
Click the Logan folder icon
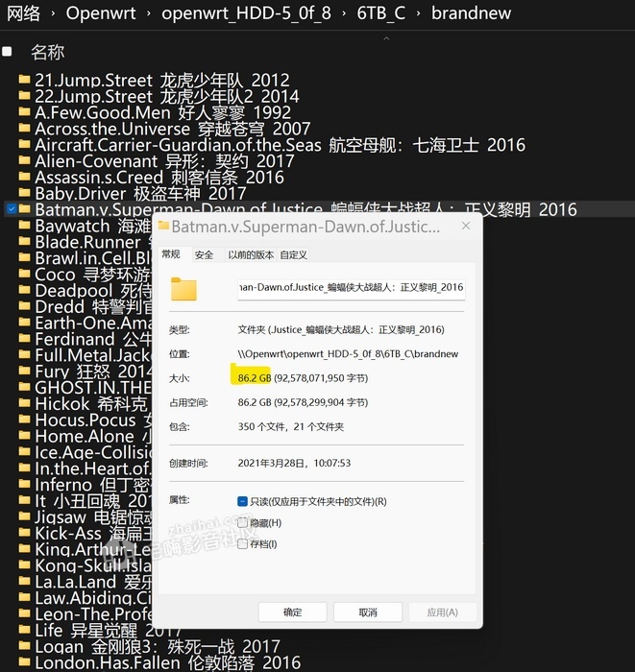click(24, 646)
